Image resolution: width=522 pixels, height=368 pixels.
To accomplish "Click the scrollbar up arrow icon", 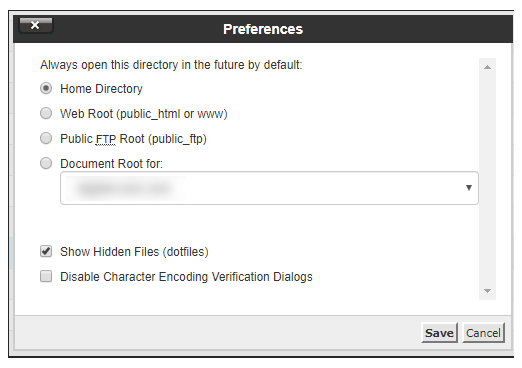I will tap(487, 67).
